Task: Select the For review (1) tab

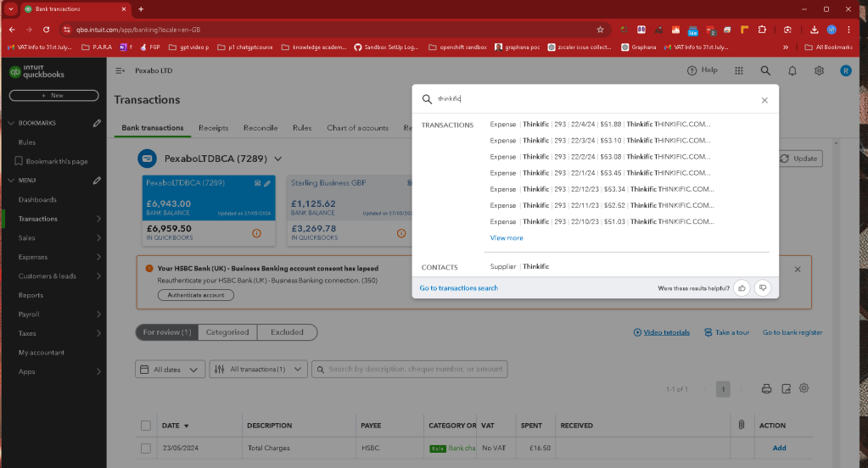Action: [166, 332]
